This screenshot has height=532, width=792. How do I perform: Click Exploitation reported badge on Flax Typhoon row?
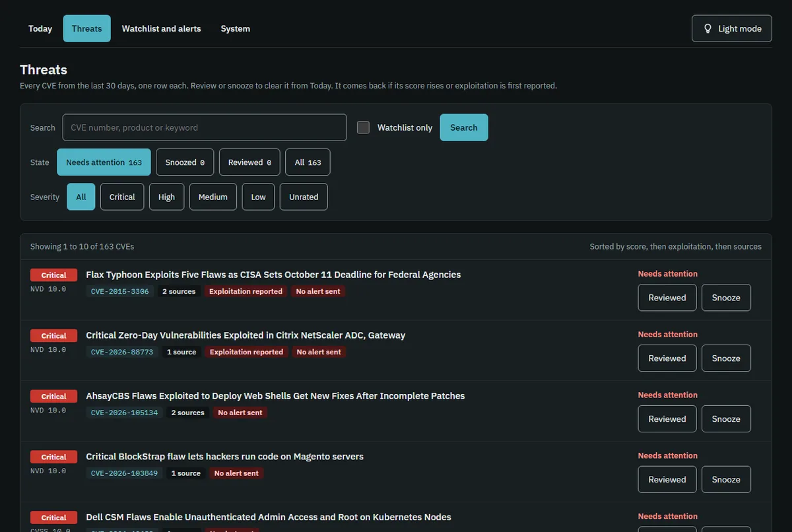point(246,291)
